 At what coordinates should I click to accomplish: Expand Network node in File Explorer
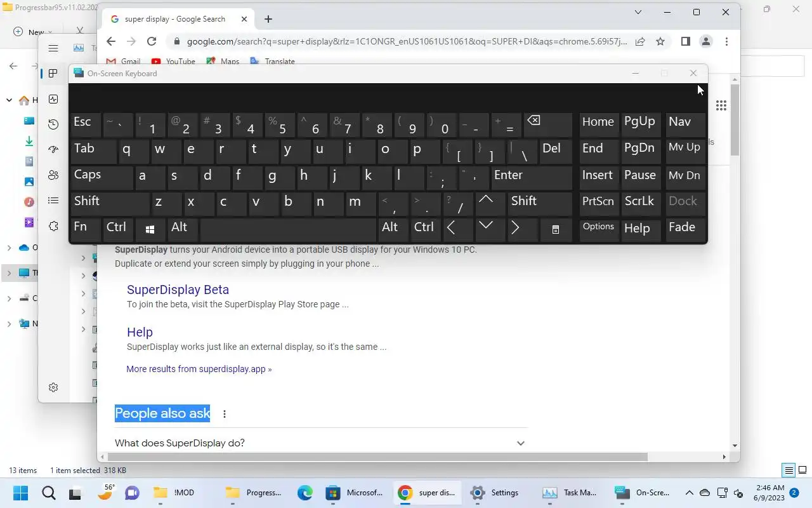point(10,324)
